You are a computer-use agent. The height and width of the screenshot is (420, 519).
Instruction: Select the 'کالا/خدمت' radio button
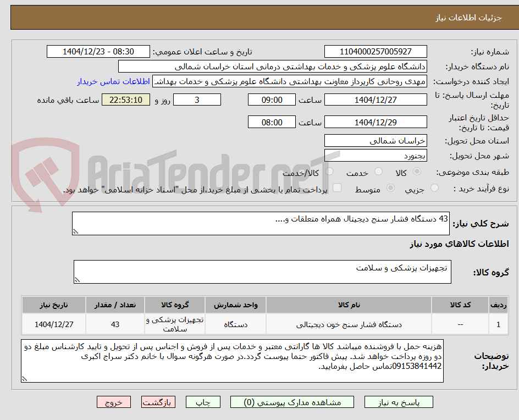coord(329,172)
